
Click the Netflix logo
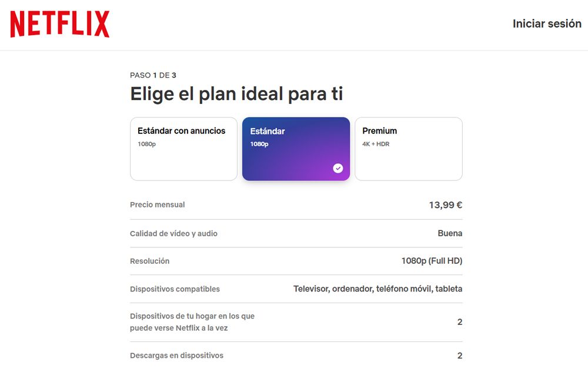[x=58, y=24]
